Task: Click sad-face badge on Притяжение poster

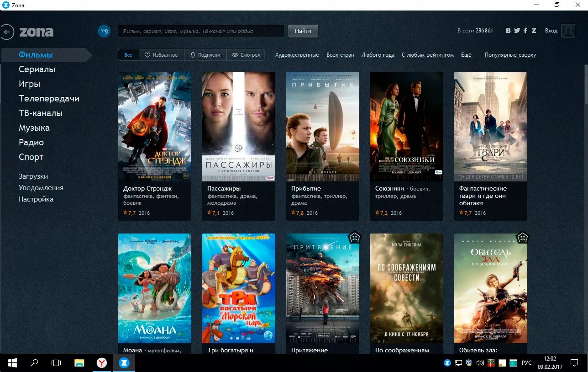Action: (354, 238)
